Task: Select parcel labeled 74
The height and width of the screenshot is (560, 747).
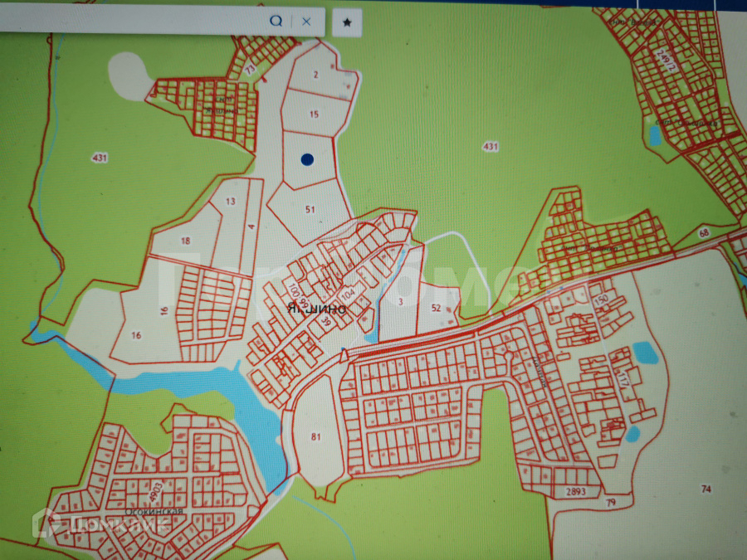Action: (706, 489)
